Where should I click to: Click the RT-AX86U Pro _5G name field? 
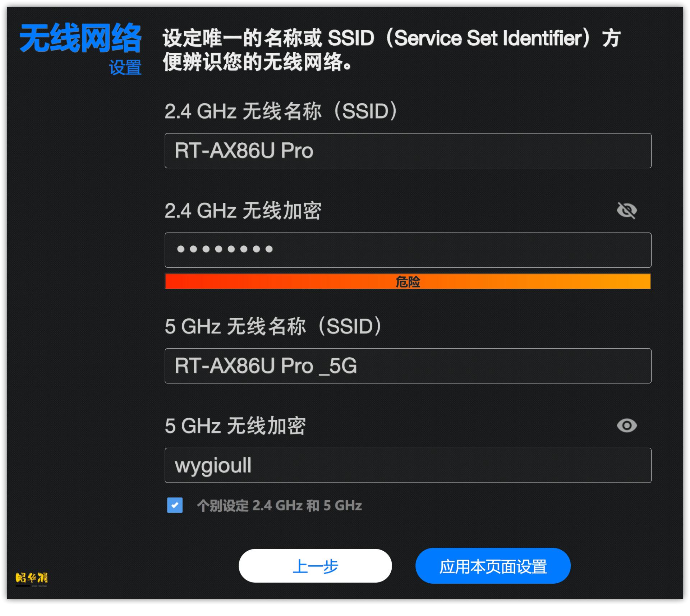(x=408, y=366)
